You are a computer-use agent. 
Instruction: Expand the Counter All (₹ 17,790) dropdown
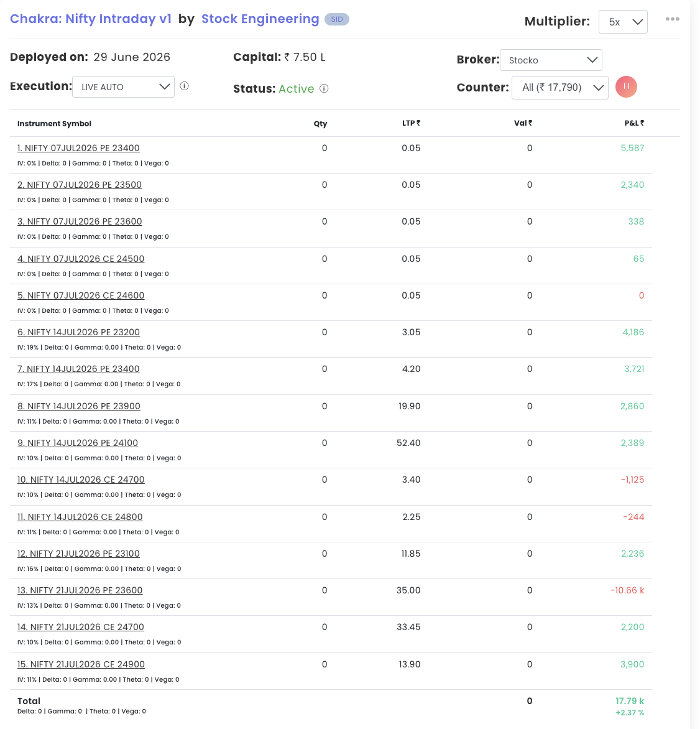560,88
